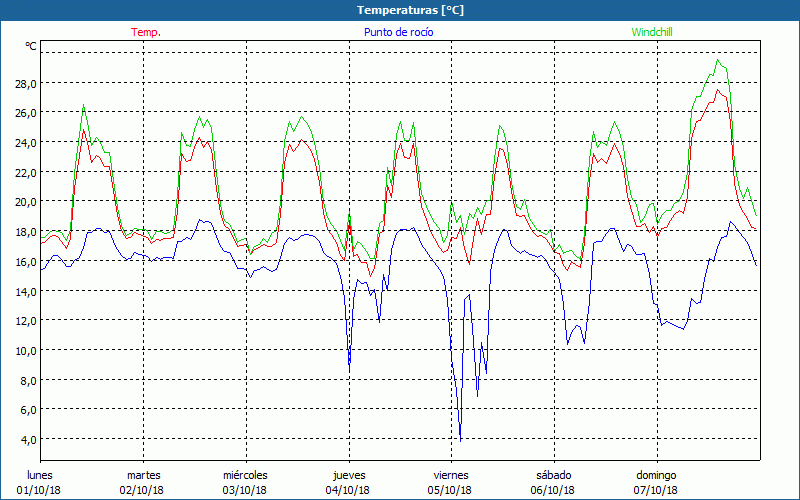Click the 22,0 y-axis value
Screen dimensions: 800x500
[x=26, y=172]
